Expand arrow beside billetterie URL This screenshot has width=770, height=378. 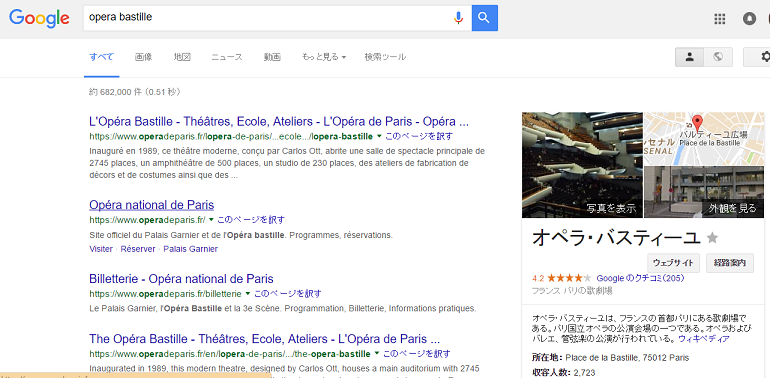point(248,294)
